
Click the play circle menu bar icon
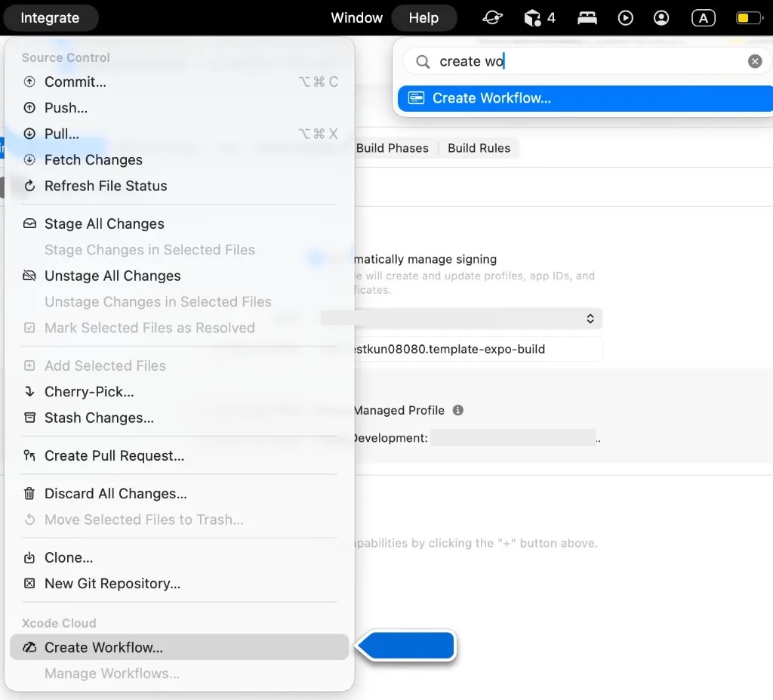coord(625,18)
